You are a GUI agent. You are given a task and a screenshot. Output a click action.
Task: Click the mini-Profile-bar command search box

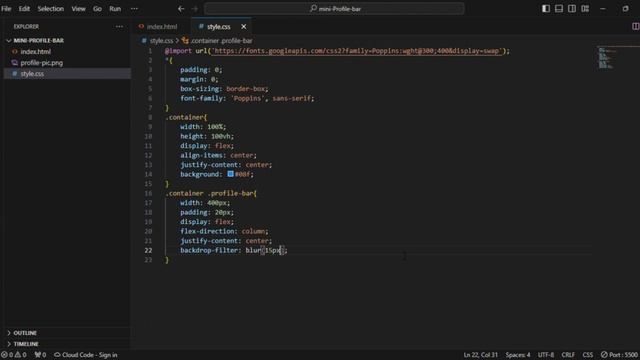tap(334, 9)
